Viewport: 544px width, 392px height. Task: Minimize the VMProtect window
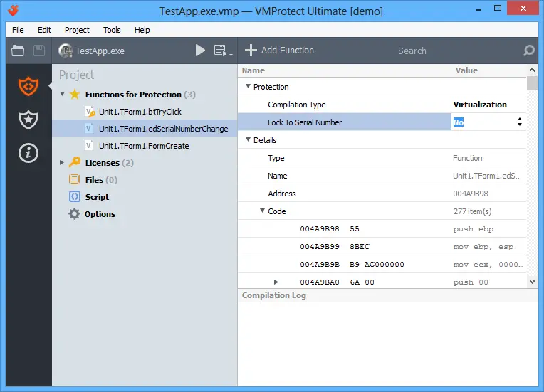click(478, 9)
